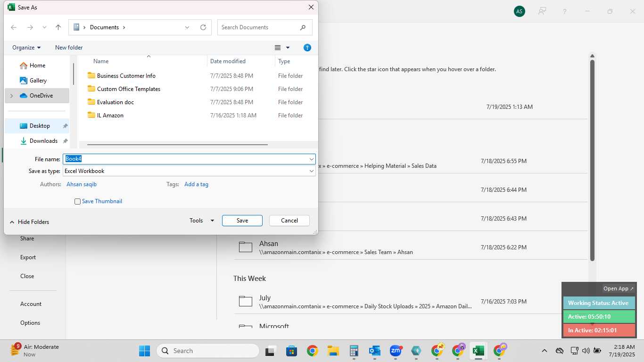Click the forward navigation arrow in Save As
The image size is (644, 362).
30,27
